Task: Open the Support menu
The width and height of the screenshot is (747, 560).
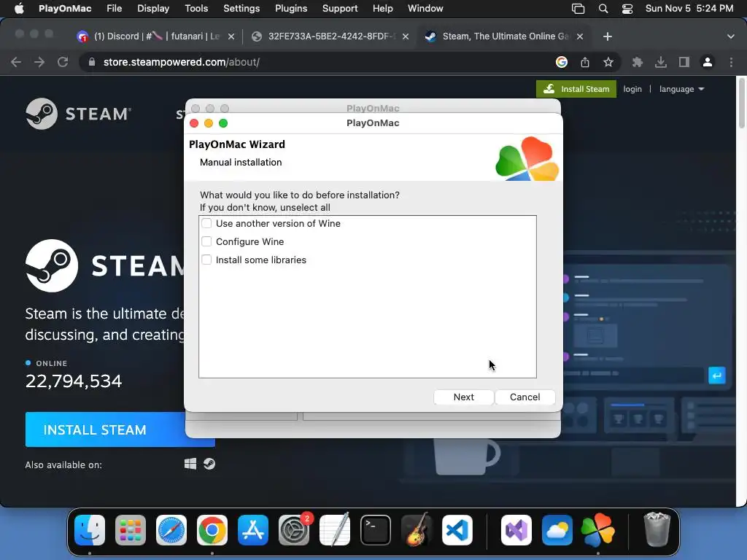Action: (340, 9)
